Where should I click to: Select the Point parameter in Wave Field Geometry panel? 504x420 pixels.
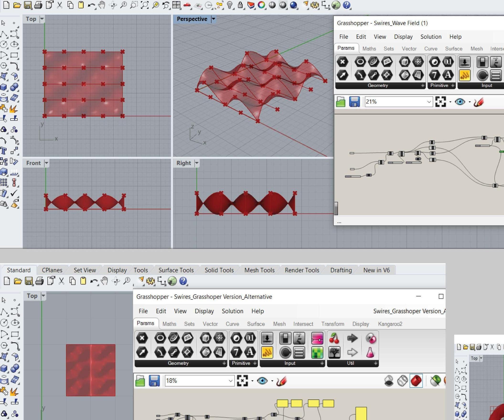point(343,62)
